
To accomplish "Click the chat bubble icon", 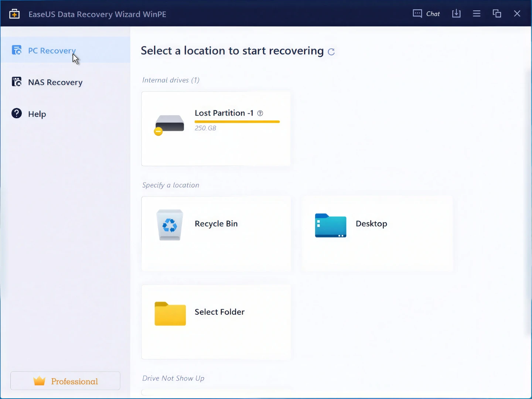I will [417, 14].
